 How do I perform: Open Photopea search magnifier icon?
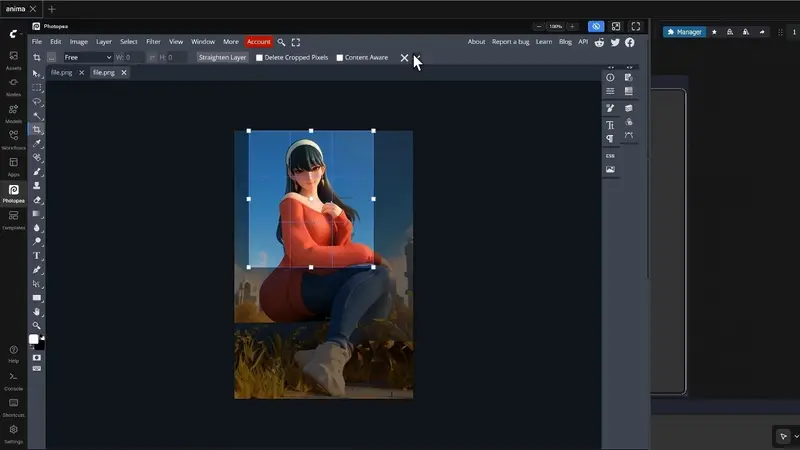coord(281,42)
